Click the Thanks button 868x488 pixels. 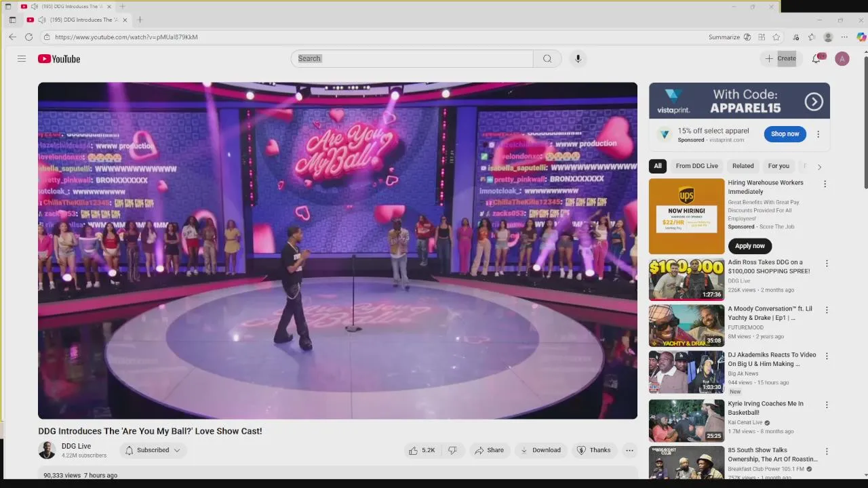(593, 450)
